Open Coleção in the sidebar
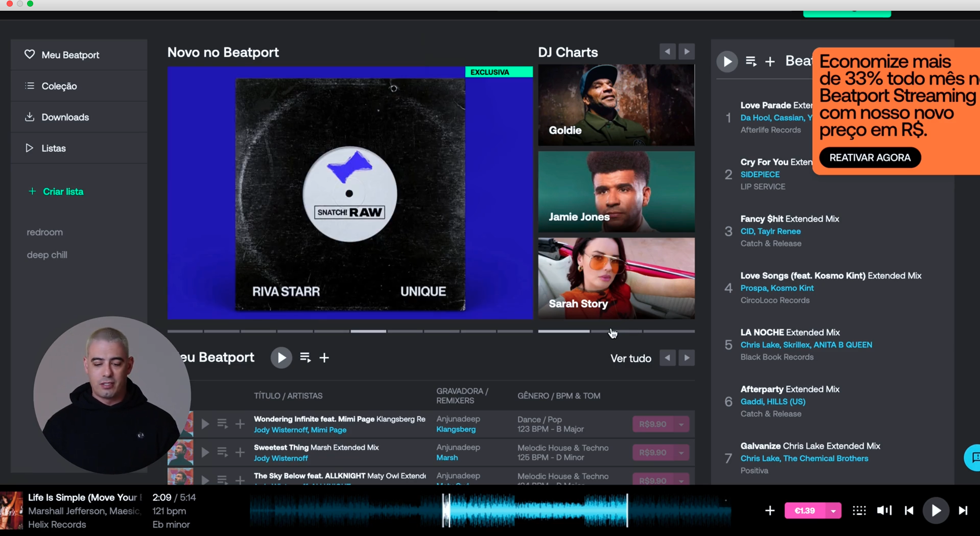The width and height of the screenshot is (980, 536). (x=59, y=86)
